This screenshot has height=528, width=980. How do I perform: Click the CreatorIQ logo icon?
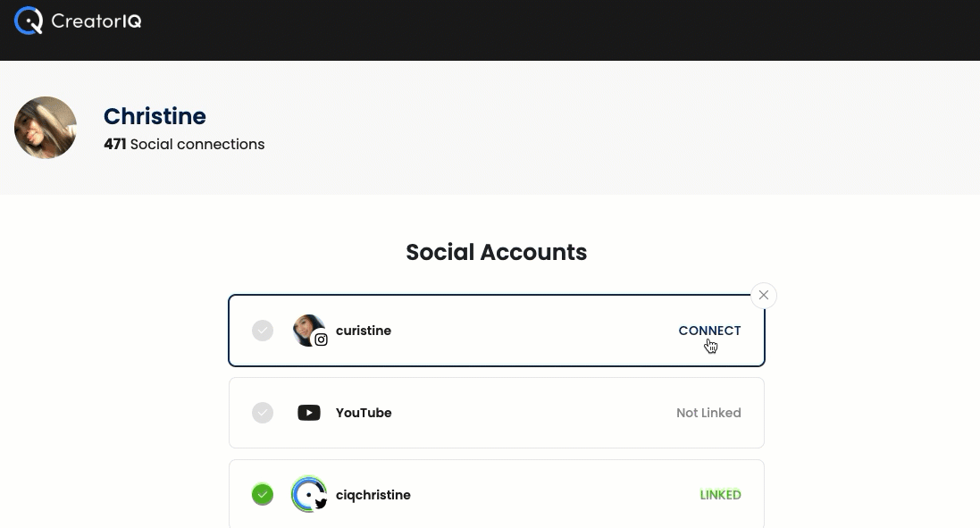[28, 21]
